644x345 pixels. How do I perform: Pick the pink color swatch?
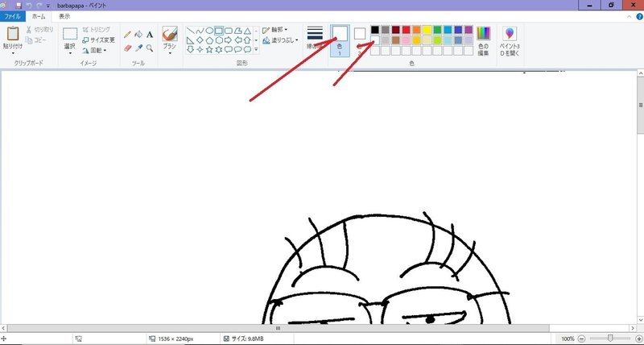pos(407,39)
